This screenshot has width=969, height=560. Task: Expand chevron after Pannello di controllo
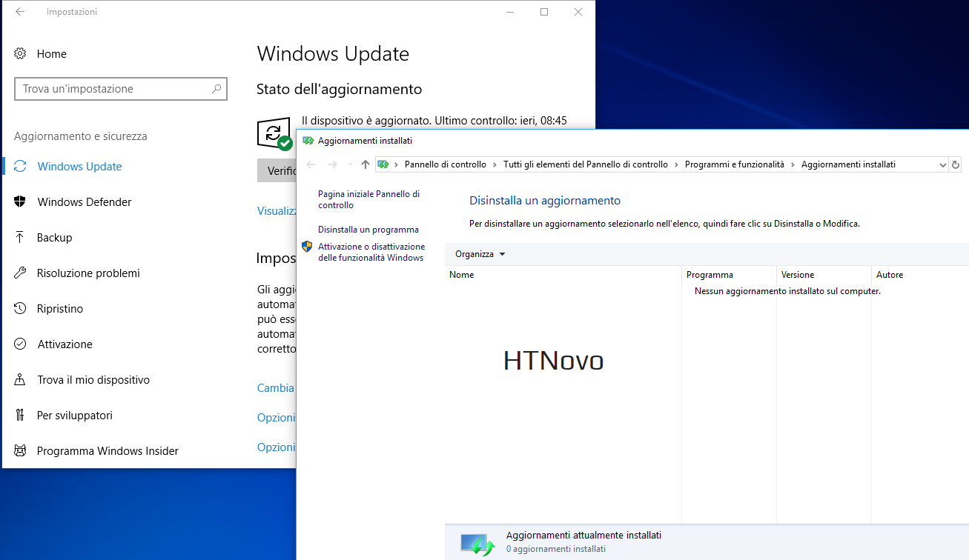pyautogui.click(x=495, y=164)
